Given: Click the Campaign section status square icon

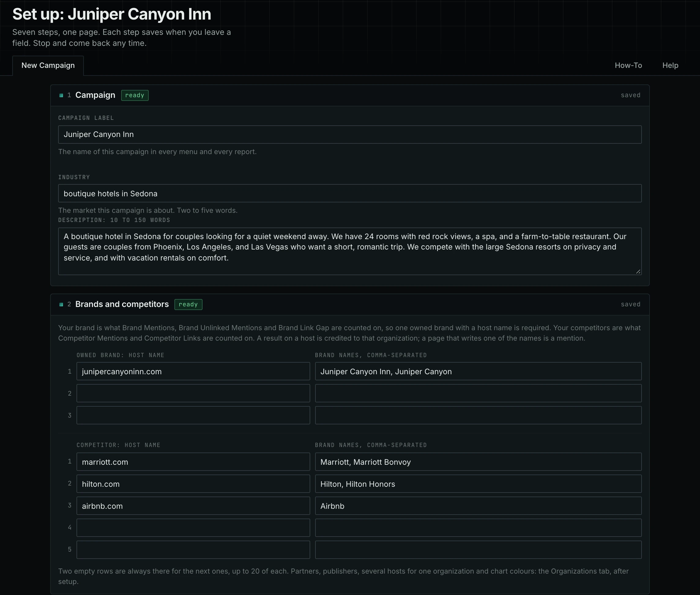Looking at the screenshot, I should (61, 95).
